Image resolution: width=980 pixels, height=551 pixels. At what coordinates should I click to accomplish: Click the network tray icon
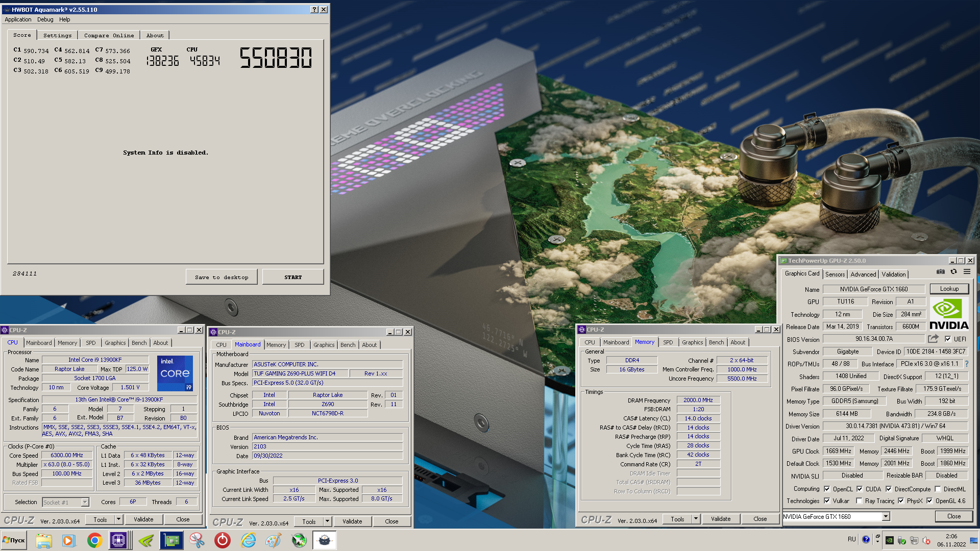[x=914, y=540]
